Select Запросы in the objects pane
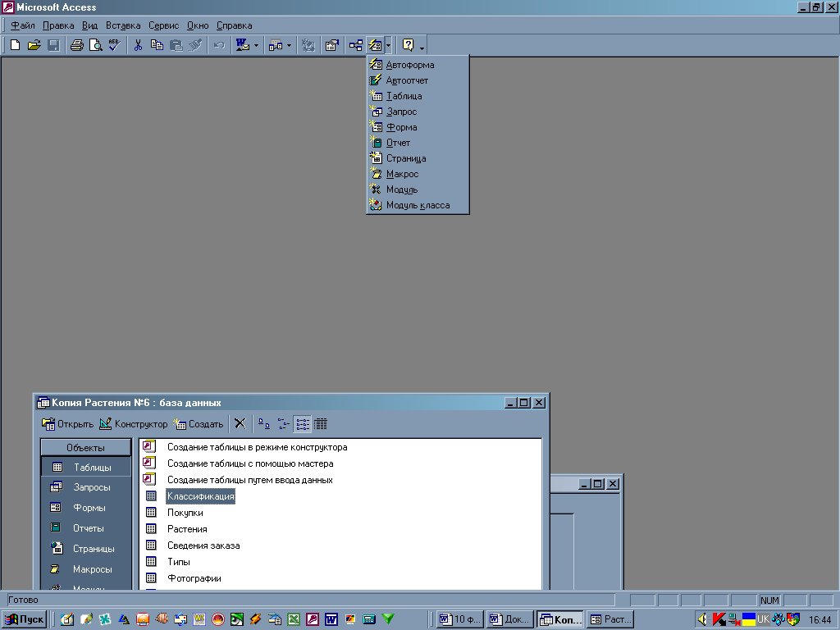The height and width of the screenshot is (630, 840). click(x=85, y=487)
